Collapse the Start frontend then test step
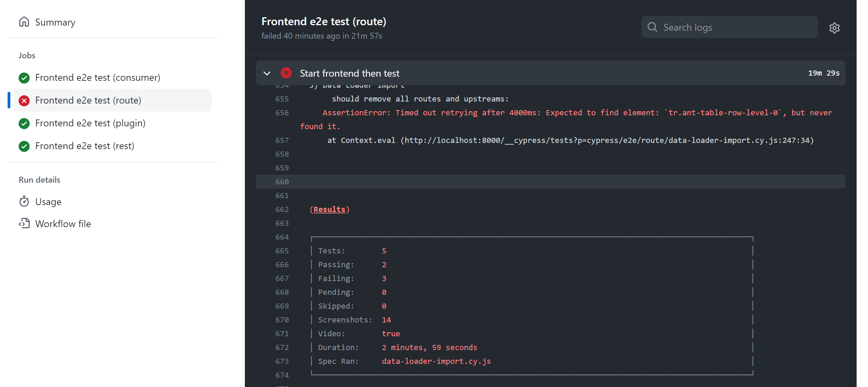Viewport: 868px width, 387px height. (267, 73)
